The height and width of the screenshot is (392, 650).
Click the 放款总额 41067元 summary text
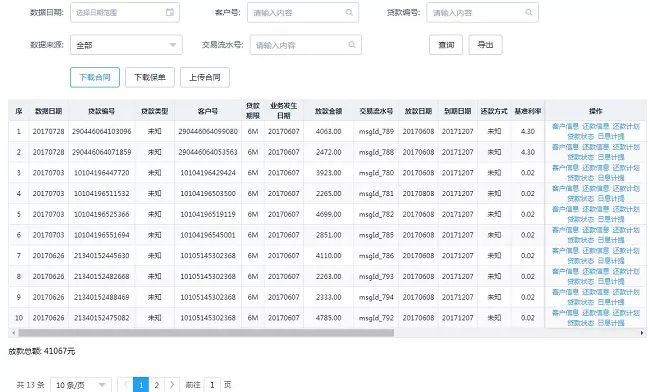pyautogui.click(x=42, y=351)
